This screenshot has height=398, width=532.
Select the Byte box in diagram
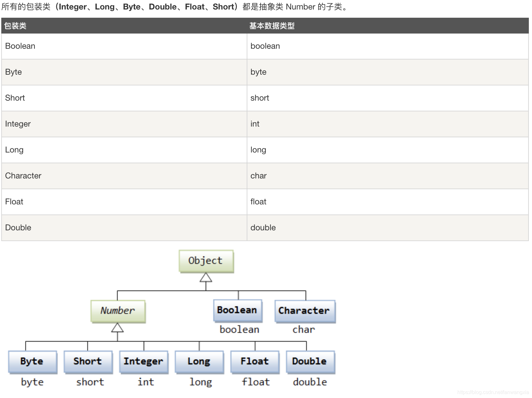[33, 362]
